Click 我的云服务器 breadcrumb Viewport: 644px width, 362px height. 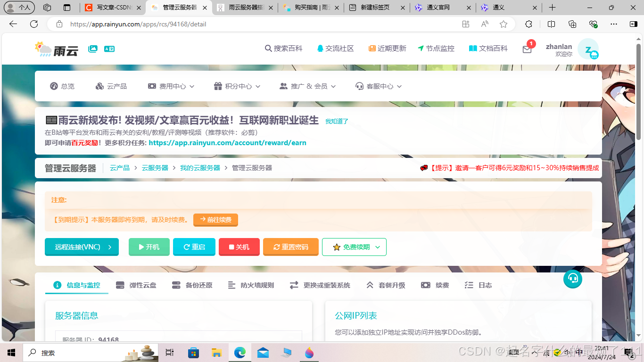[200, 168]
